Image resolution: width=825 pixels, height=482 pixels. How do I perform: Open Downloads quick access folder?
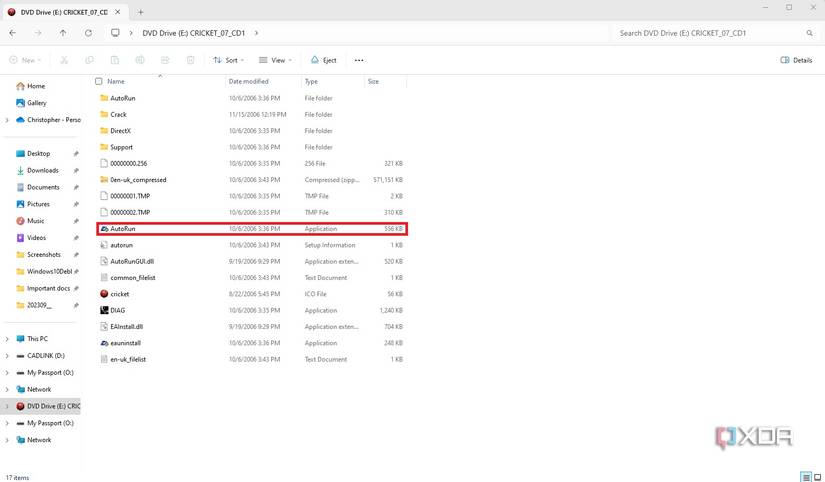coord(41,170)
